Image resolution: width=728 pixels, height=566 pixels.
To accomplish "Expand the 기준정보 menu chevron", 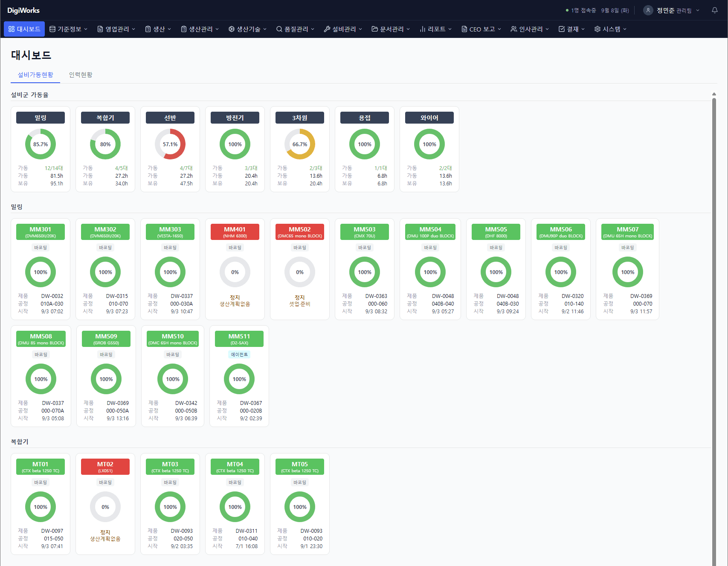I will [x=86, y=29].
